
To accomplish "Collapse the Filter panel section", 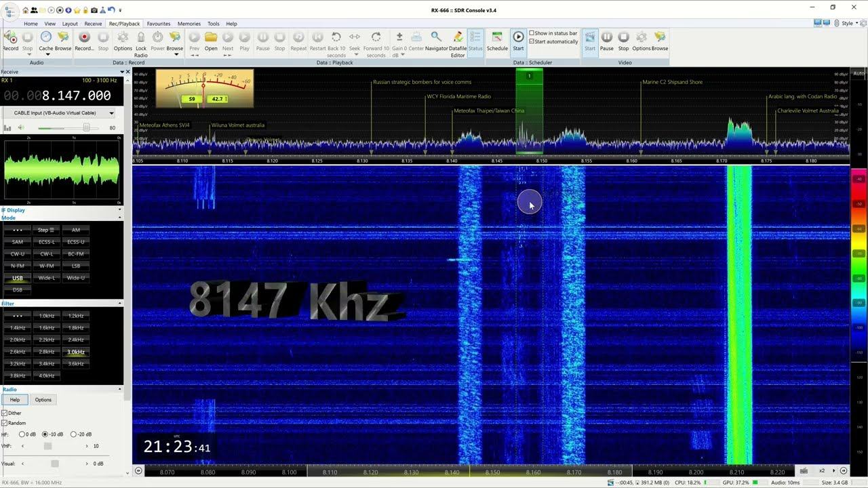I will pyautogui.click(x=120, y=304).
